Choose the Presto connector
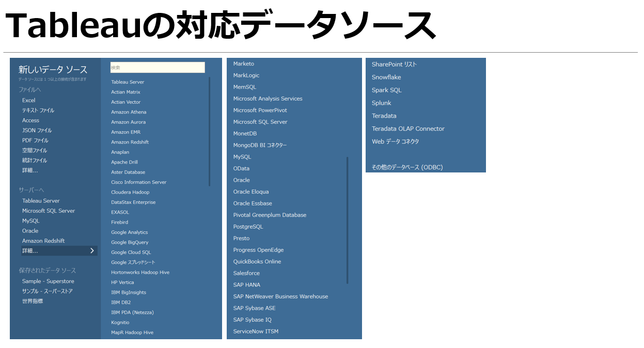This screenshot has height=348, width=644. click(242, 238)
